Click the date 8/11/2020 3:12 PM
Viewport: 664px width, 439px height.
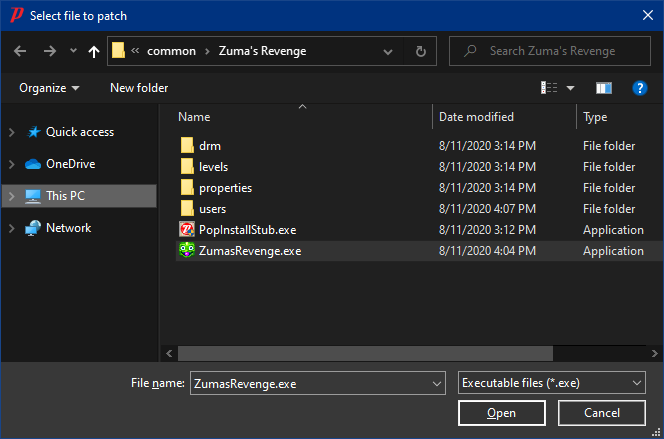click(487, 230)
